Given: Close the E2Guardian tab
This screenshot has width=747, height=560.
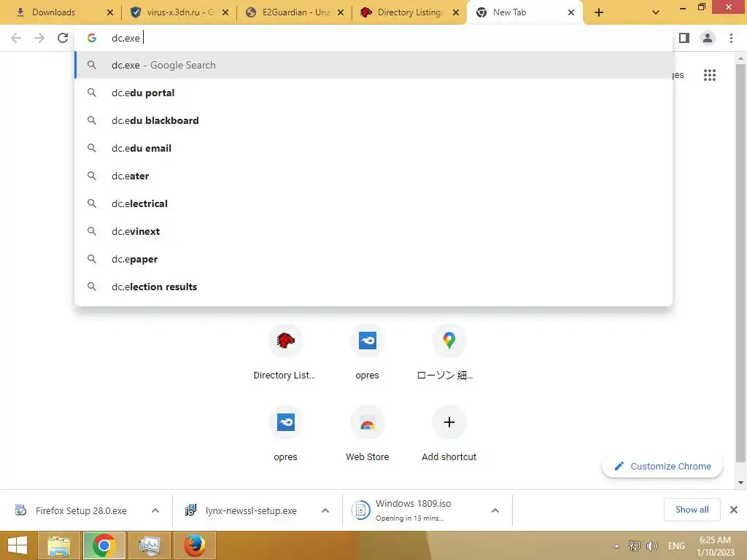Looking at the screenshot, I should point(341,12).
